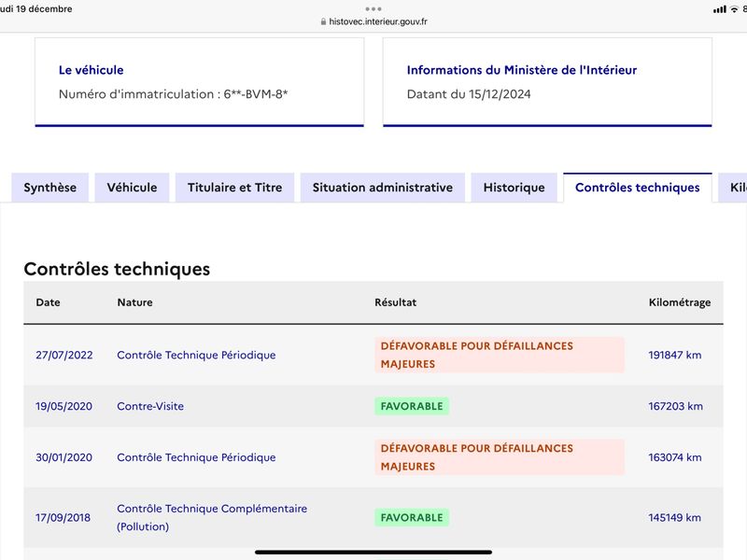747x560 pixels.
Task: Click the FAVORABLE badge on 19/05/2020 row
Action: click(412, 406)
